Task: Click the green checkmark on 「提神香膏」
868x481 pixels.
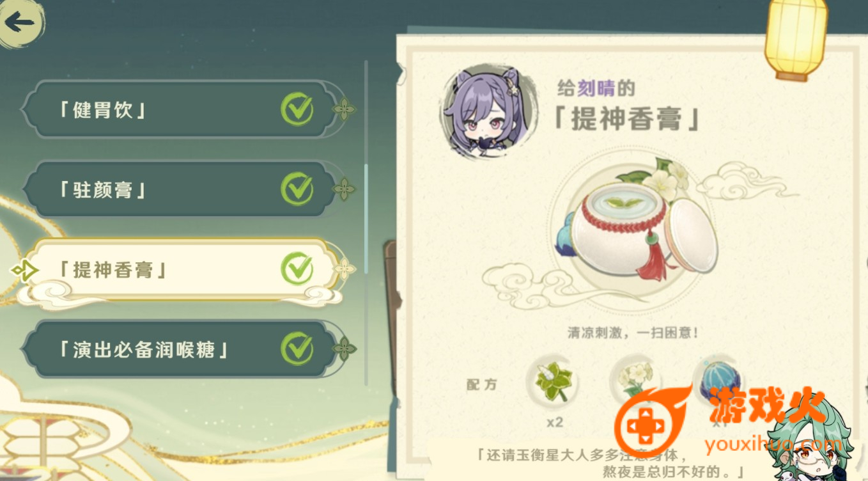Action: (x=297, y=269)
